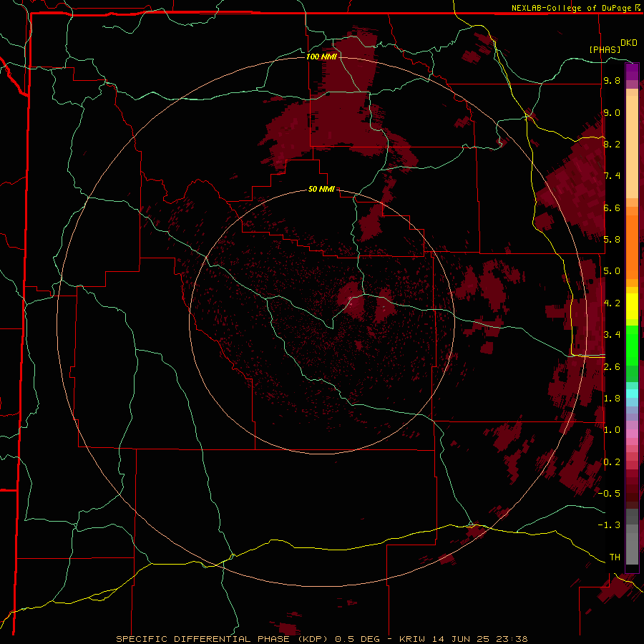The height and width of the screenshot is (644, 644).
Task: Click the 9.8 value on the color scale
Action: 612,81
